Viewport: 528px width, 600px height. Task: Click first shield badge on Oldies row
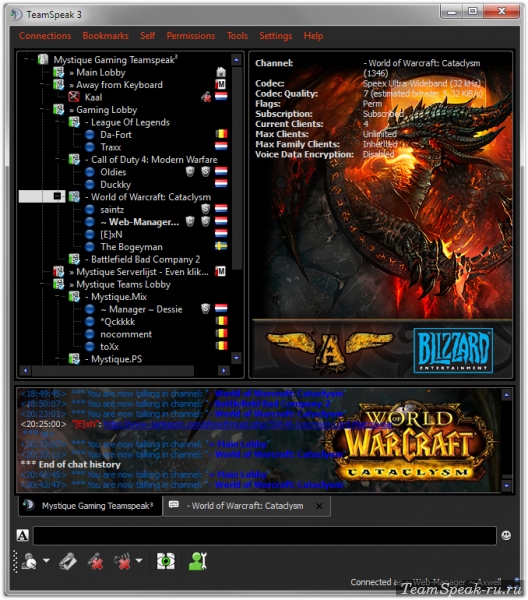click(x=190, y=171)
